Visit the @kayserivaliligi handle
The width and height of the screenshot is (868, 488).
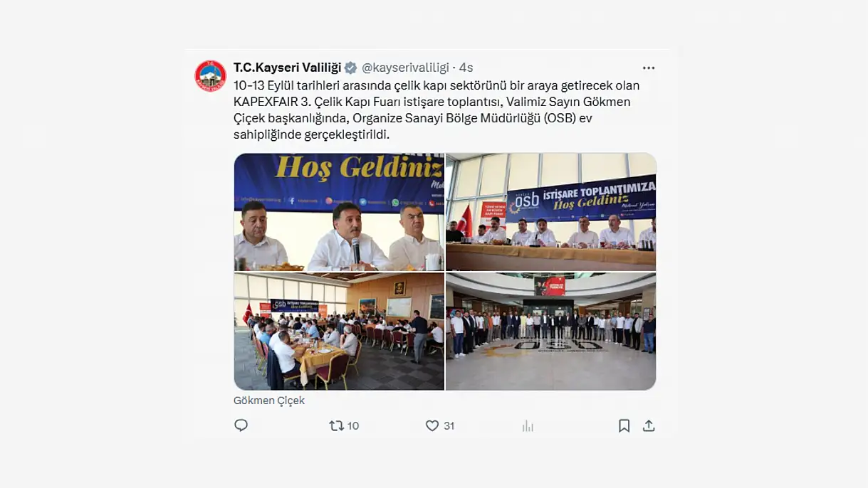coord(405,68)
